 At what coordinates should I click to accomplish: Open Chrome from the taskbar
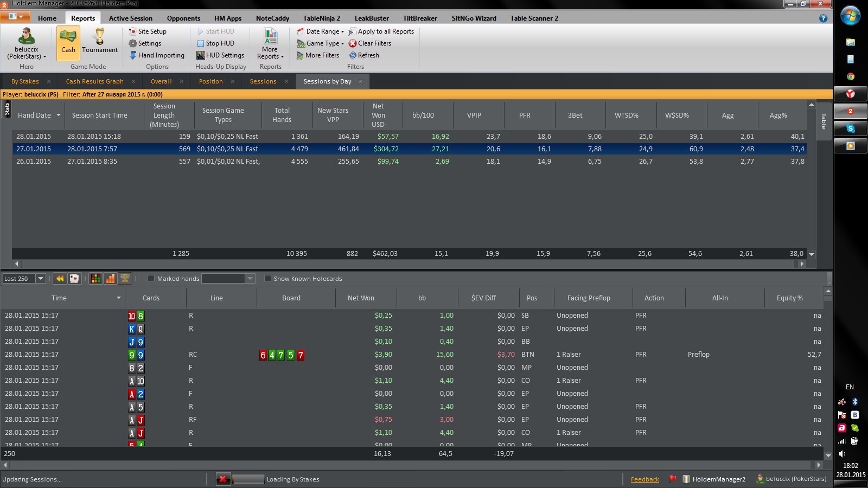pyautogui.click(x=850, y=76)
